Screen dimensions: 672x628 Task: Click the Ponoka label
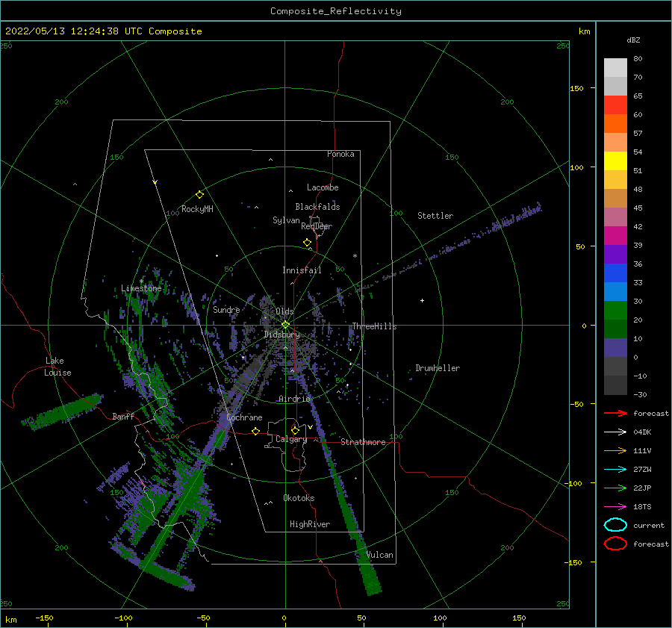coord(340,154)
